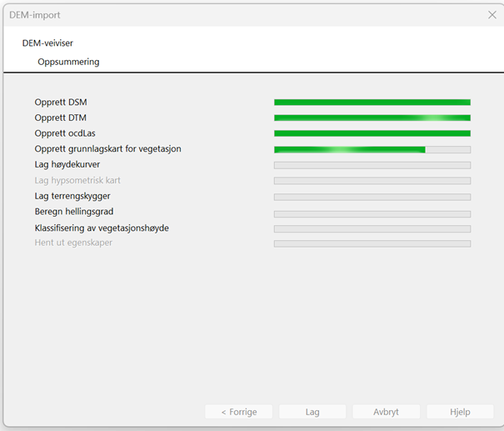The height and width of the screenshot is (431, 504).
Task: Open help with the Hjelp button
Action: pos(460,412)
